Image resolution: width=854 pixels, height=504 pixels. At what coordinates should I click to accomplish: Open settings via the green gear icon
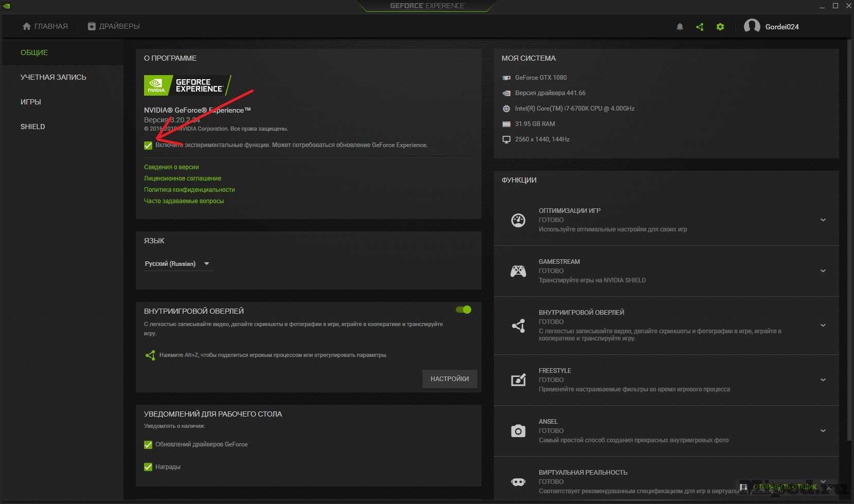[x=720, y=27]
